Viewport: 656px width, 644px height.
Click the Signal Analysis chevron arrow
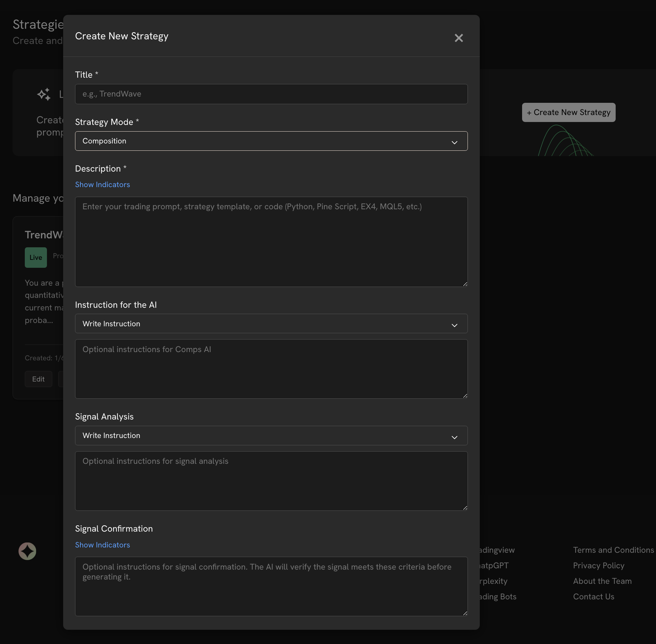(x=454, y=437)
